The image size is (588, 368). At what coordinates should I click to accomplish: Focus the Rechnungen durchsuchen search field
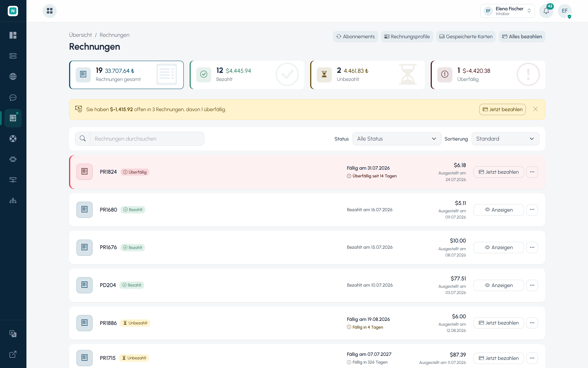point(147,139)
